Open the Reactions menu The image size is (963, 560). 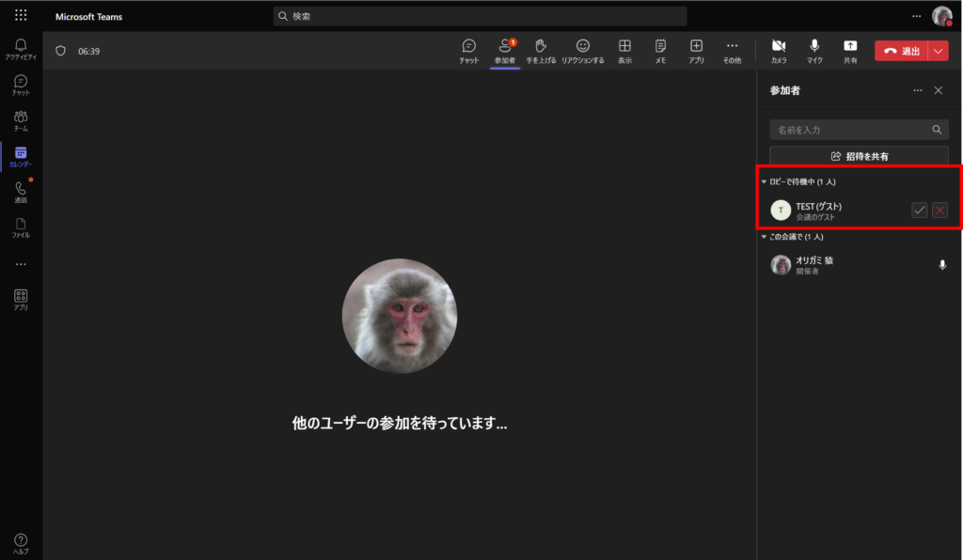[583, 51]
